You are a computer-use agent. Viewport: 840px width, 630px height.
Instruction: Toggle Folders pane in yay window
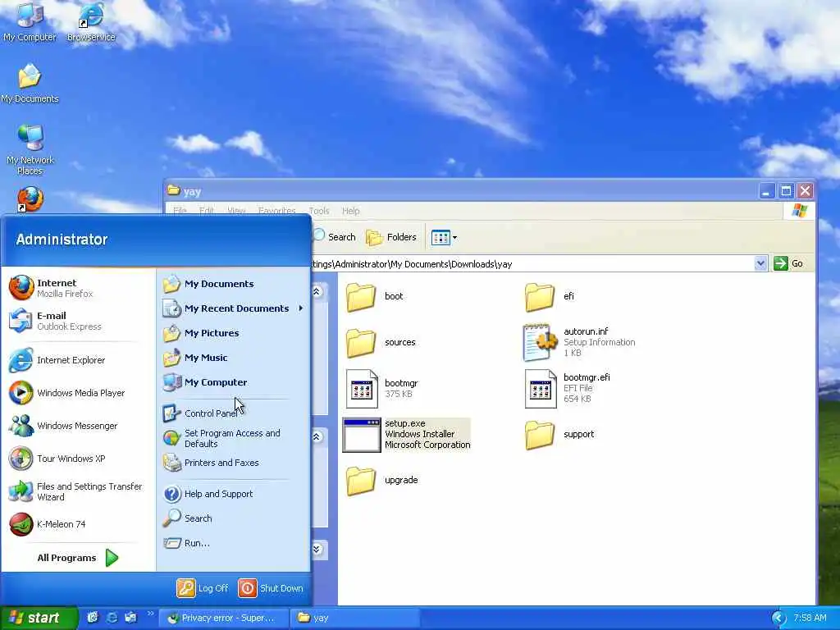pos(391,237)
